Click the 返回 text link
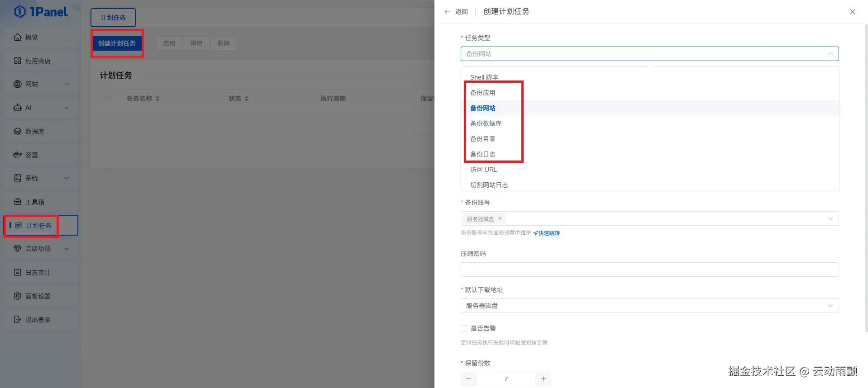The image size is (868, 388). (462, 12)
